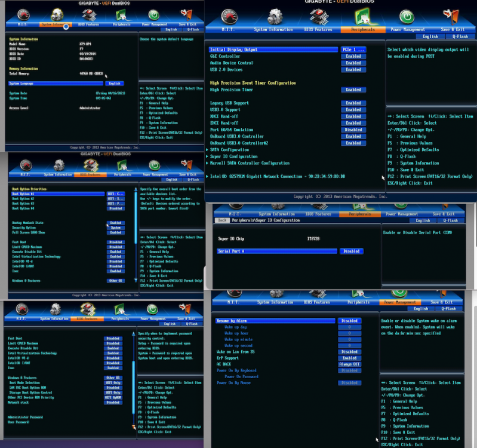Open M.I.T. gauge icon in System Information screen

point(23,14)
